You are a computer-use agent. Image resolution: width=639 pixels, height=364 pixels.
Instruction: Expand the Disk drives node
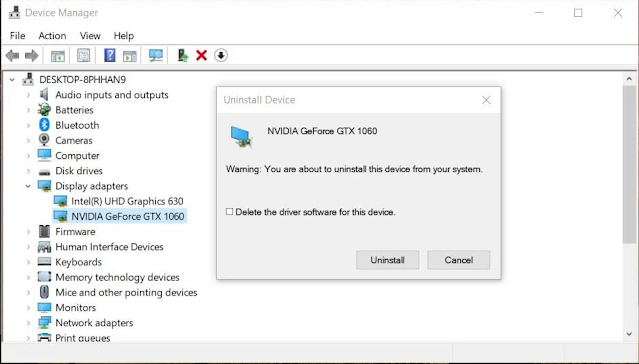pos(28,171)
